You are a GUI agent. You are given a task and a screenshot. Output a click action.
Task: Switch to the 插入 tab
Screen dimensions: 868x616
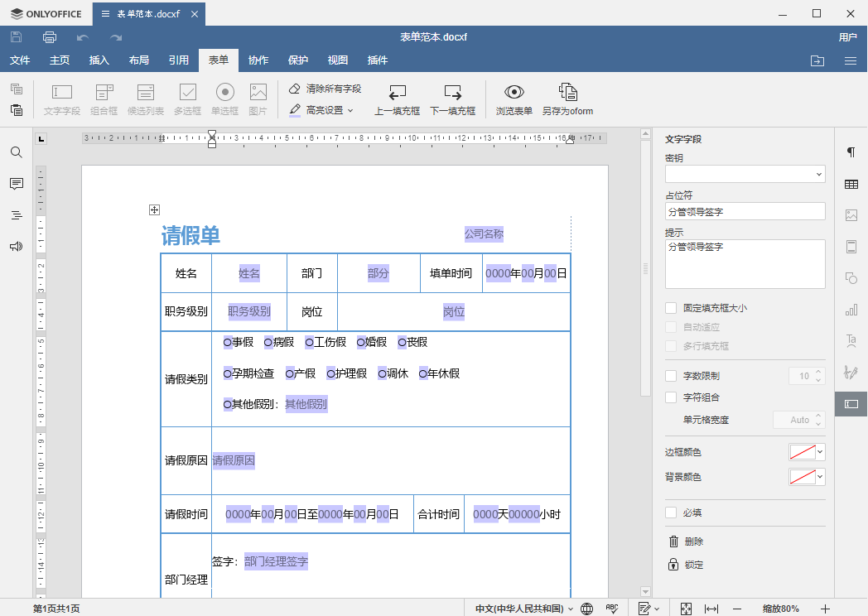(x=99, y=60)
